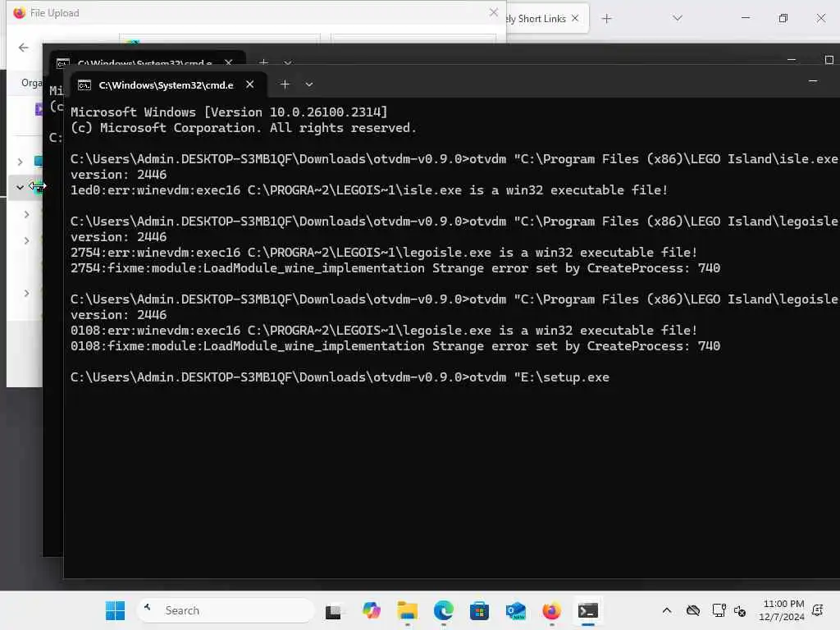Click the '1ed0:err:winevdm:exec16' error line
The image size is (840, 630).
coord(369,190)
